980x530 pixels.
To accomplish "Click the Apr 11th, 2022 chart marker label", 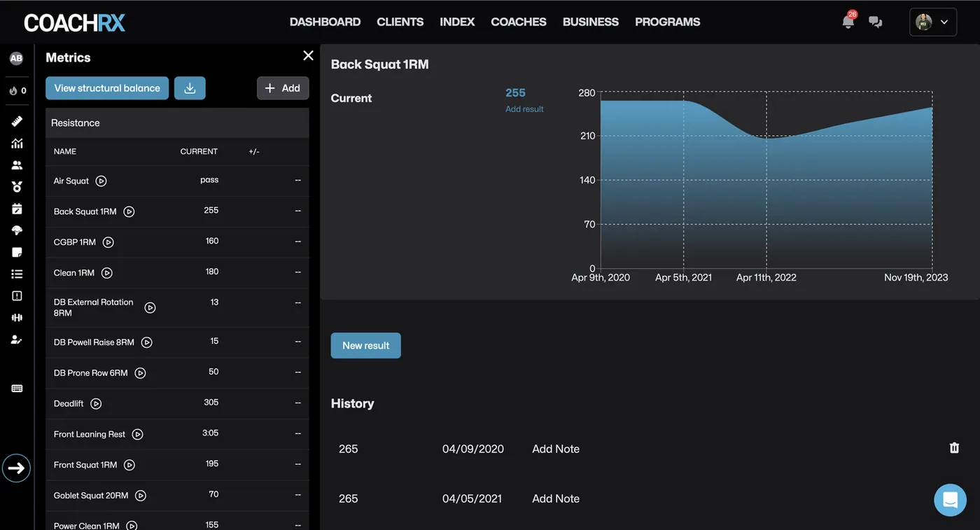I will pos(766,278).
